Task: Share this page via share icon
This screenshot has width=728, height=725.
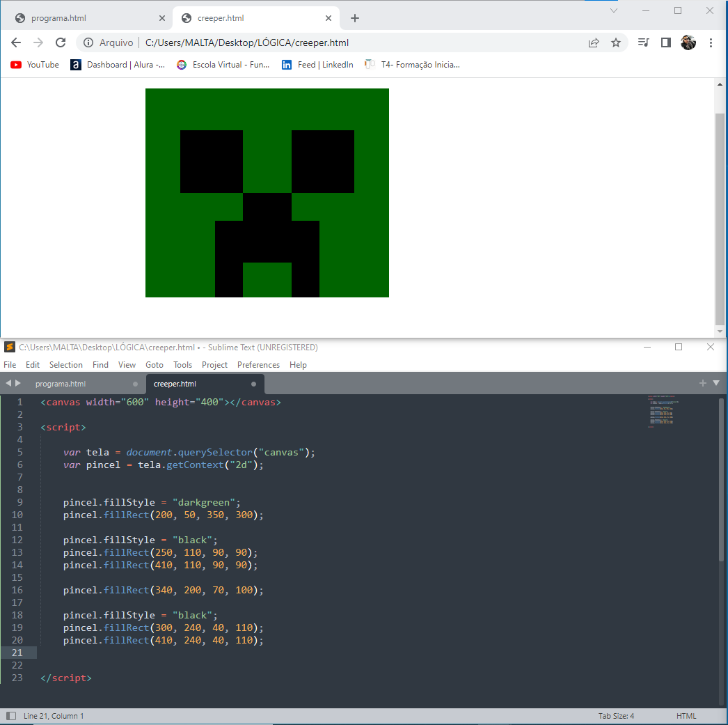Action: [594, 42]
